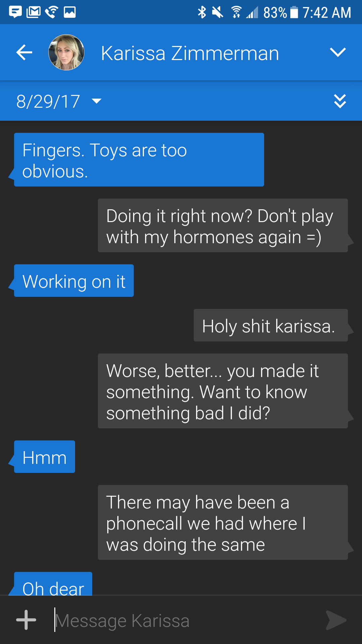Tap the battery status icon

tap(294, 12)
